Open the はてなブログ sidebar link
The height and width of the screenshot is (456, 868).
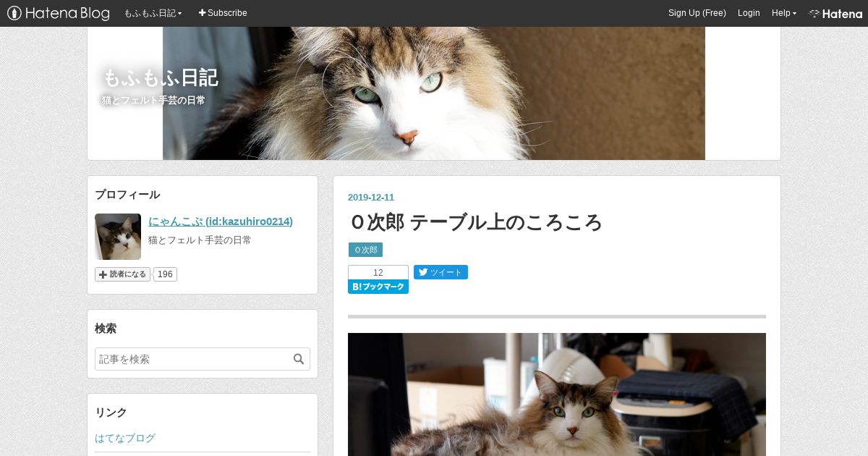point(125,438)
